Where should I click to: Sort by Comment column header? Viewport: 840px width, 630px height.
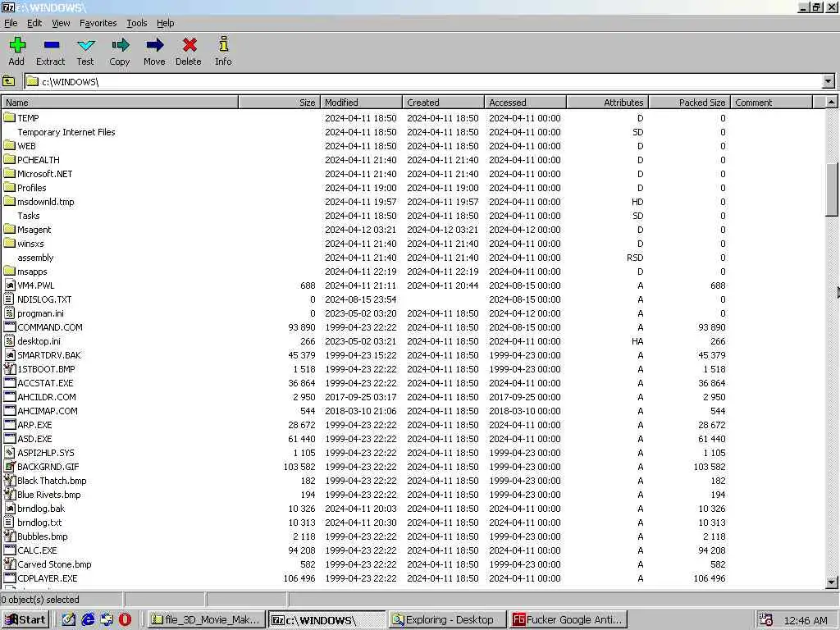click(771, 103)
